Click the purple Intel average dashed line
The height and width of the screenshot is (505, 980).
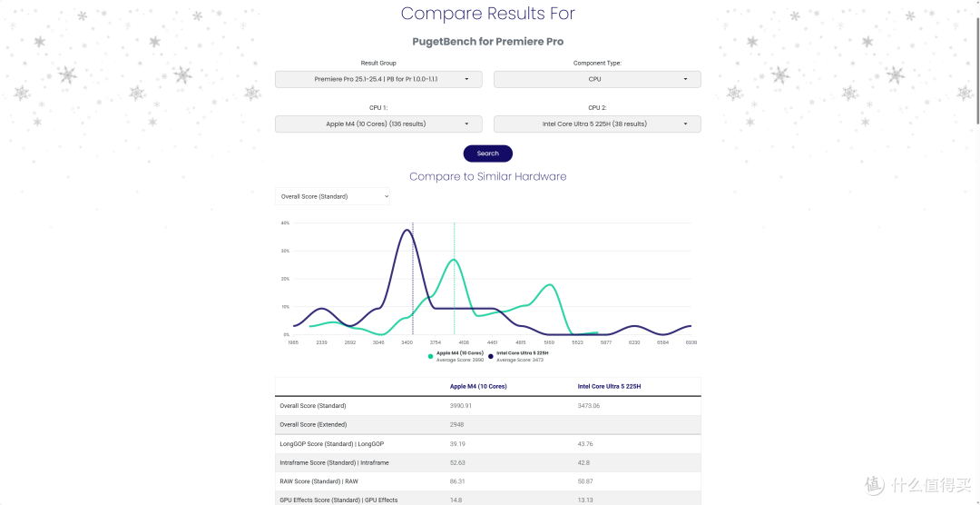pos(413,279)
